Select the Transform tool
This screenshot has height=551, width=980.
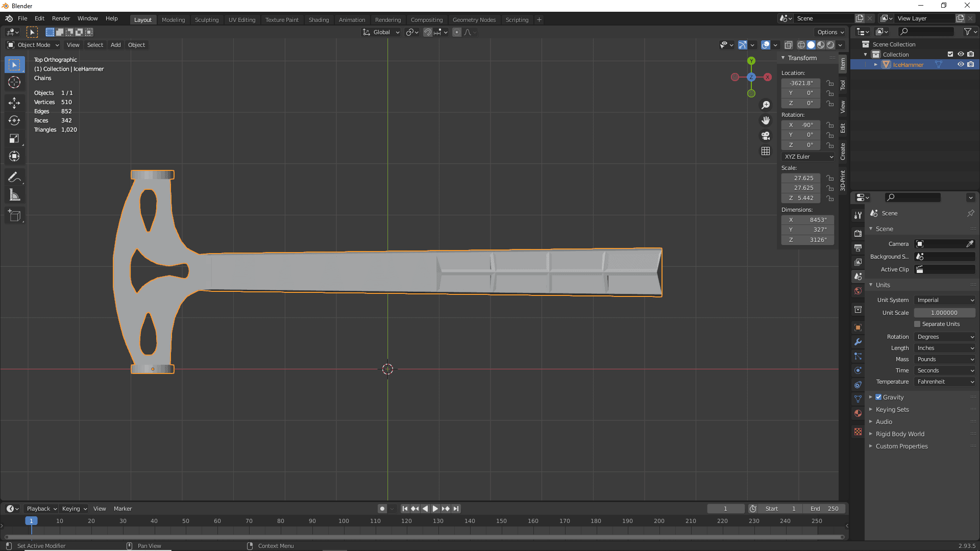tap(14, 157)
